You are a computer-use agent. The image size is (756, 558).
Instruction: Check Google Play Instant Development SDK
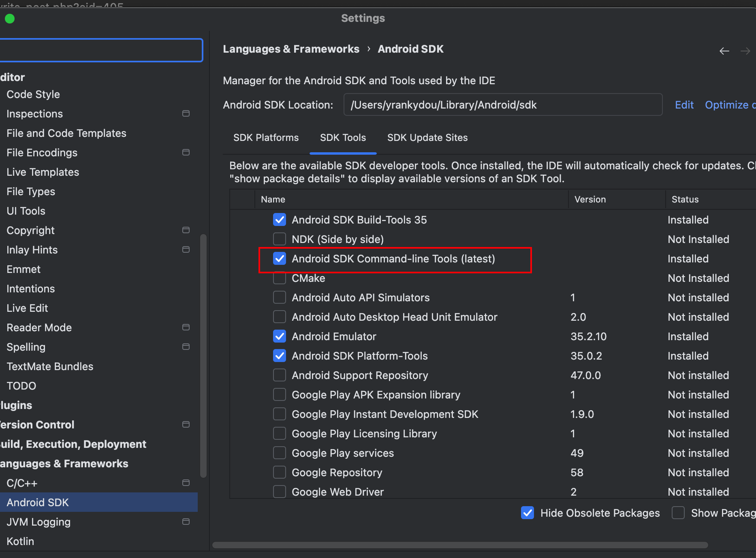click(x=280, y=414)
